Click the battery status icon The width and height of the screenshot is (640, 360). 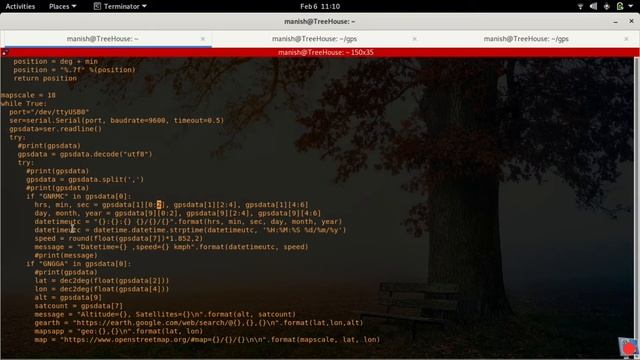[x=620, y=6]
